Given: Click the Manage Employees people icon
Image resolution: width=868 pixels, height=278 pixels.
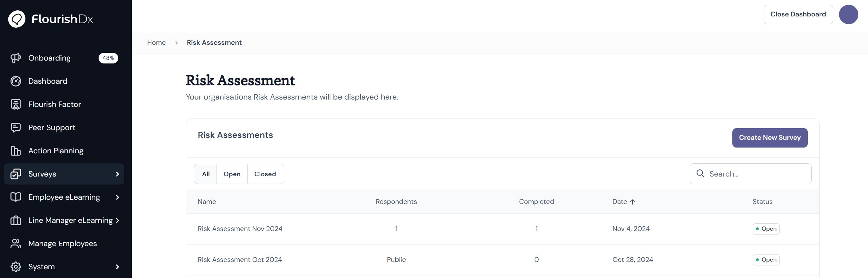Looking at the screenshot, I should coord(15,244).
